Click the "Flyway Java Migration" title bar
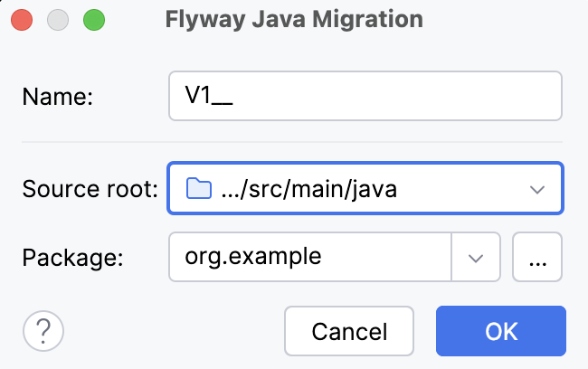Screen dimensions: 588x369 294,19
